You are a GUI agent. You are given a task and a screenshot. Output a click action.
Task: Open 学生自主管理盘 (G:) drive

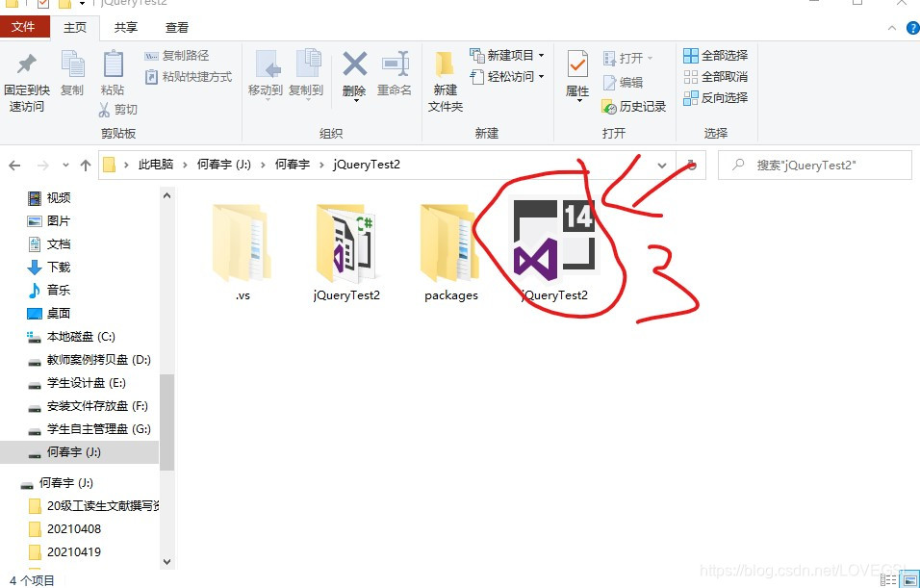[x=89, y=429]
